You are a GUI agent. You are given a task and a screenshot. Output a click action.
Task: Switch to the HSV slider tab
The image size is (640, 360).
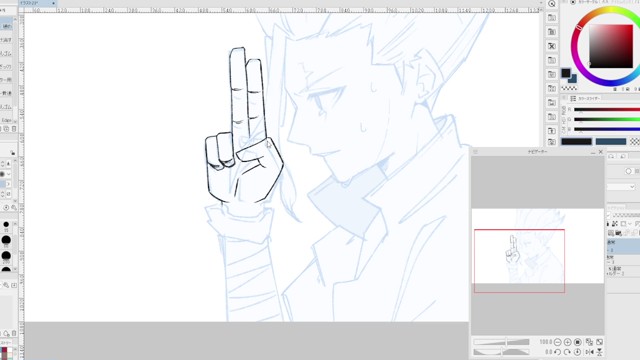(564, 120)
